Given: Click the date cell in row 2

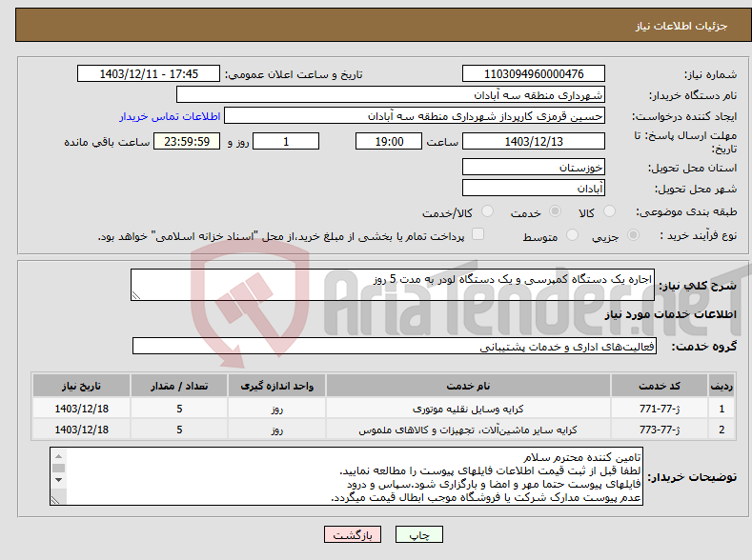Looking at the screenshot, I should pos(82,430).
